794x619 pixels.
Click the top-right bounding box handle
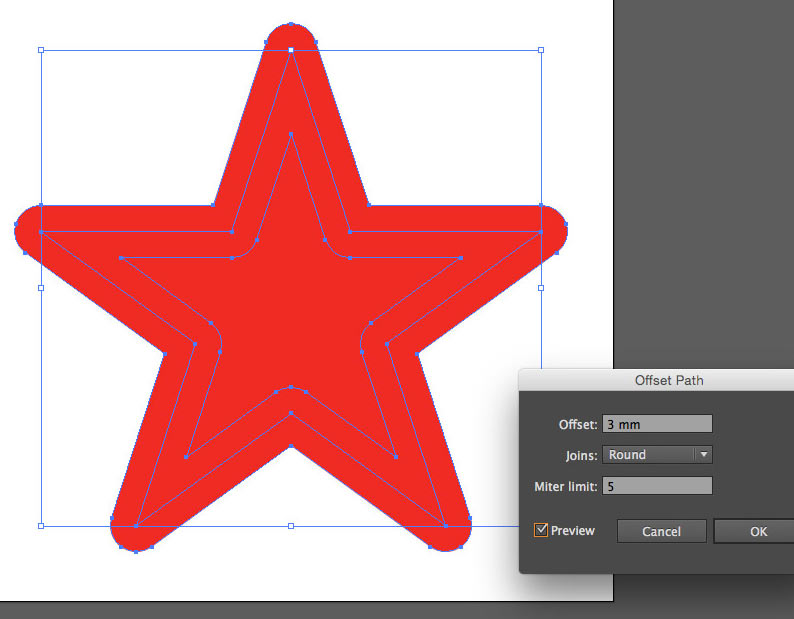tap(541, 49)
